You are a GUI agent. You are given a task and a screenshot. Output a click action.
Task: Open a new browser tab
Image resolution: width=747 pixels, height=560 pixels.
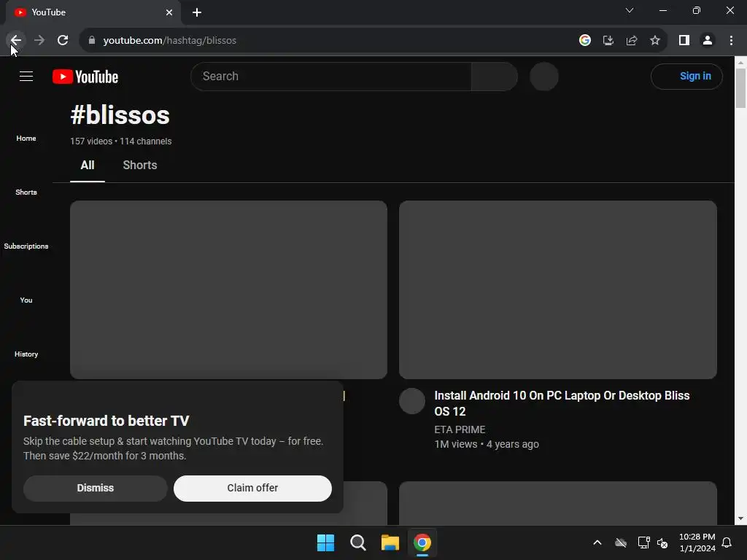click(197, 12)
